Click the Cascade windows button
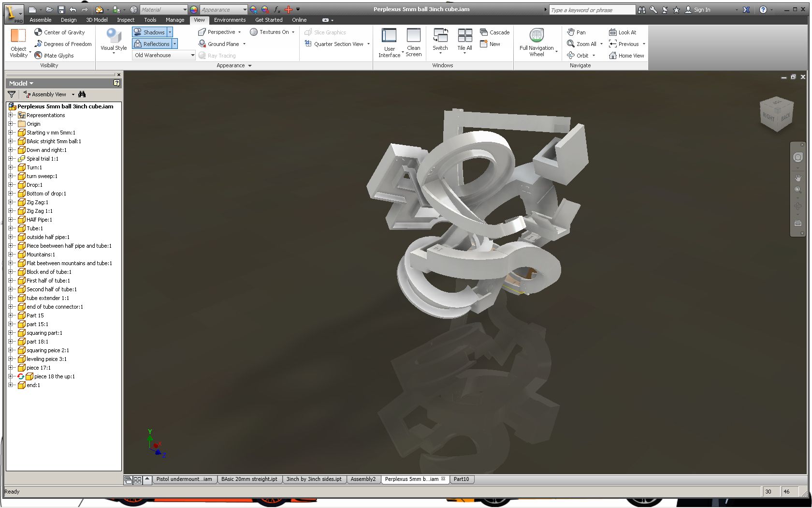This screenshot has height=508, width=812. point(494,32)
